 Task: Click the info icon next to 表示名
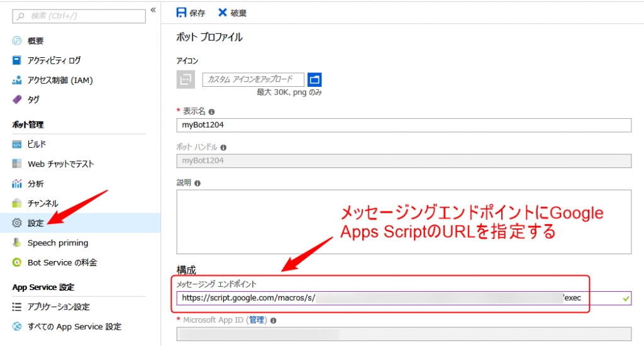(211, 112)
